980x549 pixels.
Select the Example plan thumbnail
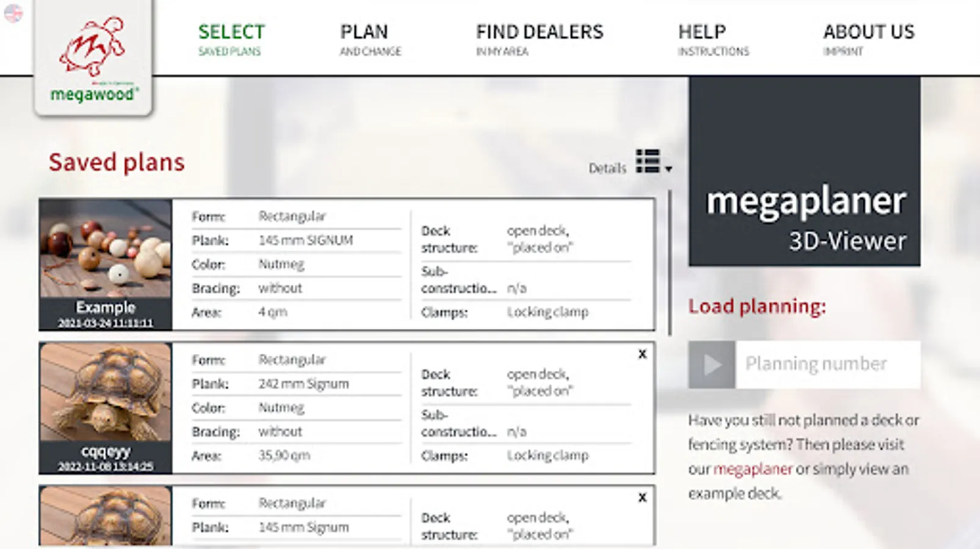(106, 248)
